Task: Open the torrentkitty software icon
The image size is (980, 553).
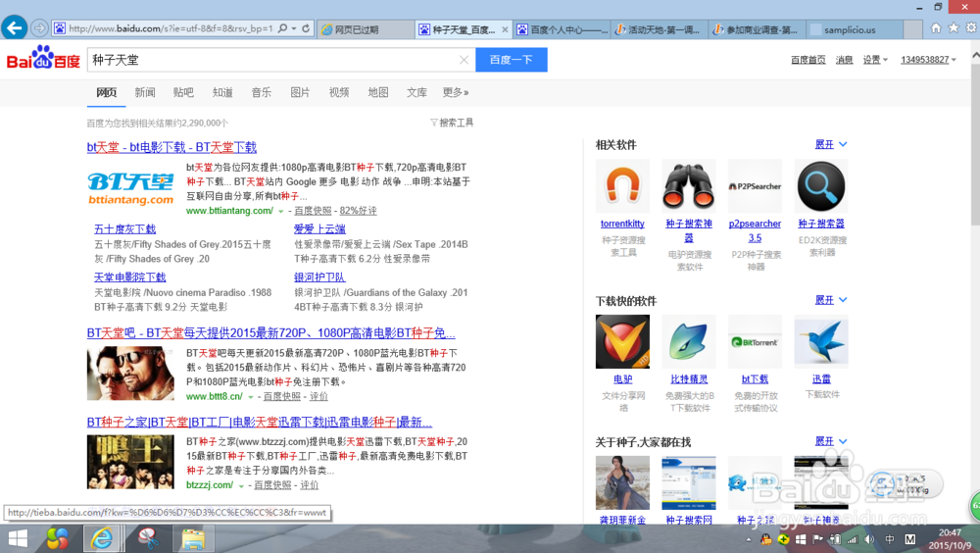Action: point(622,185)
